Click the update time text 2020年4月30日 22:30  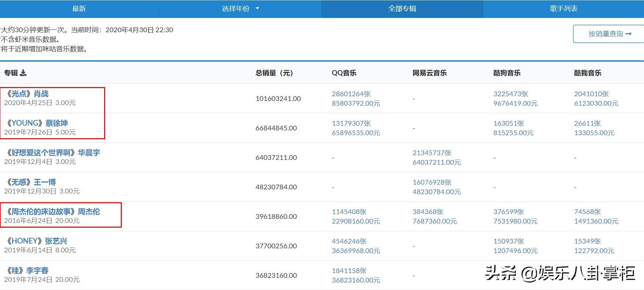coord(139,30)
